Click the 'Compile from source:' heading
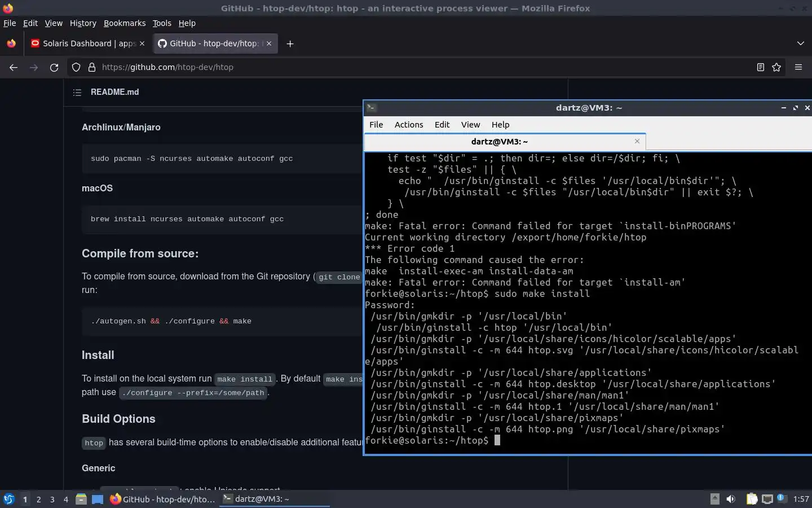812x508 pixels. point(140,253)
